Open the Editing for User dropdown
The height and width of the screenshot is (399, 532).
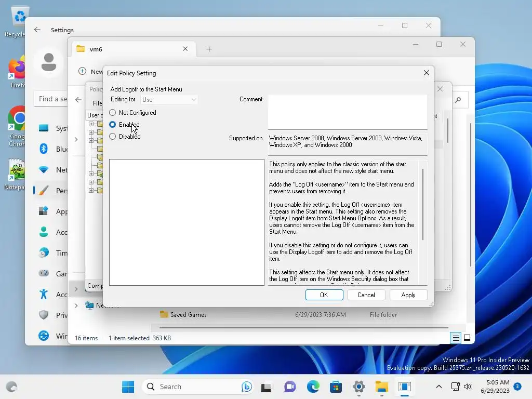click(x=169, y=99)
